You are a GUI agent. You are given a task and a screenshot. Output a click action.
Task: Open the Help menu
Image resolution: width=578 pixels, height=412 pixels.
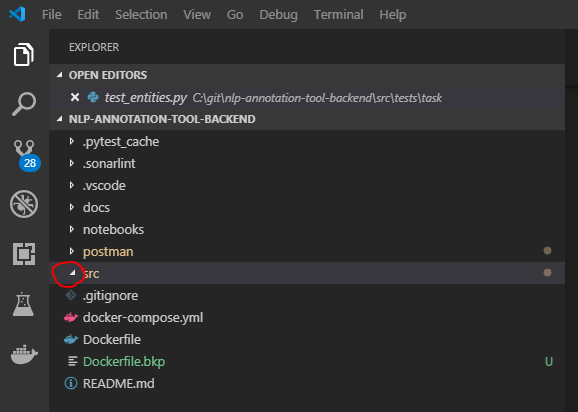pos(393,15)
